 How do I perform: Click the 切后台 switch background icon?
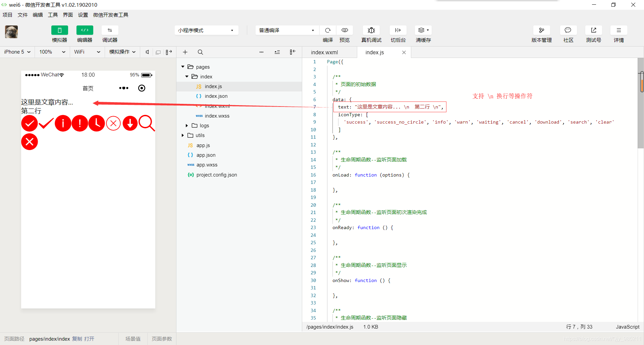click(x=398, y=30)
